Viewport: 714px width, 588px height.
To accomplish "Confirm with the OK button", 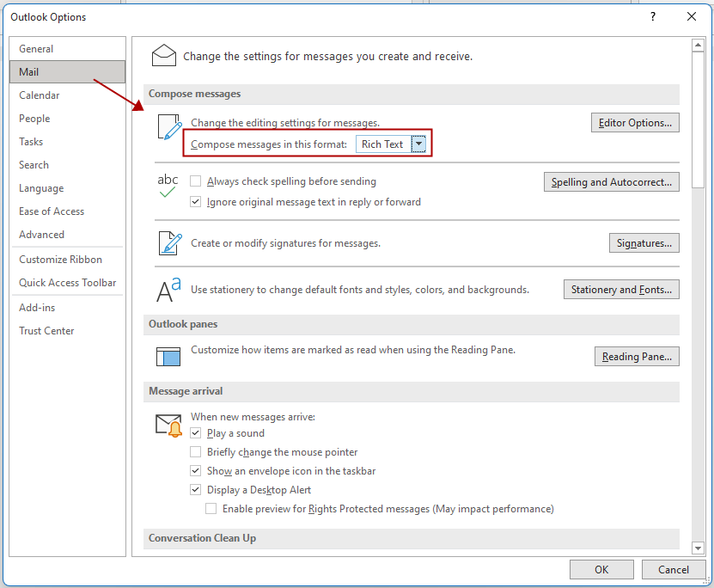I will pyautogui.click(x=601, y=570).
